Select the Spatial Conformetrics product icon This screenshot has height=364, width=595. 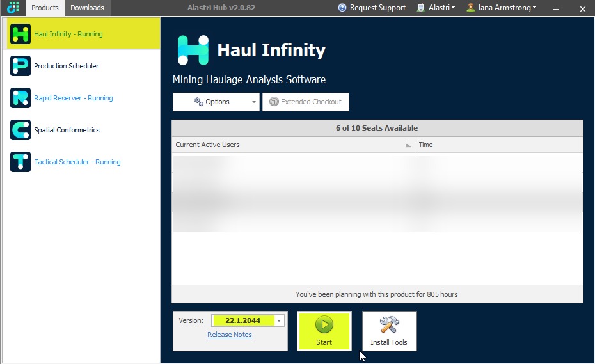tap(20, 130)
